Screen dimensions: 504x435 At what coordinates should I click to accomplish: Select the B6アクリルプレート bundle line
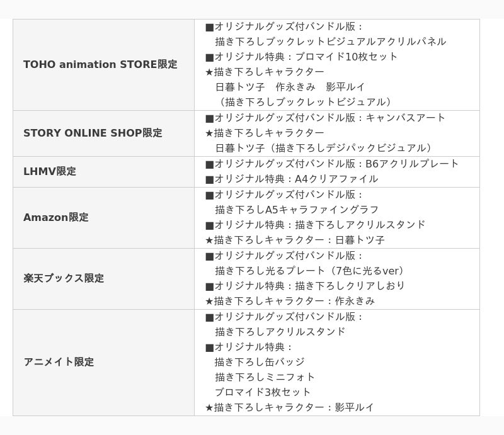(332, 164)
